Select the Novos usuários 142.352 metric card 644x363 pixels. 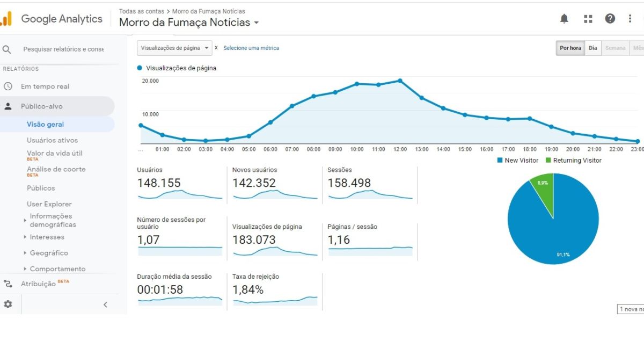point(275,185)
